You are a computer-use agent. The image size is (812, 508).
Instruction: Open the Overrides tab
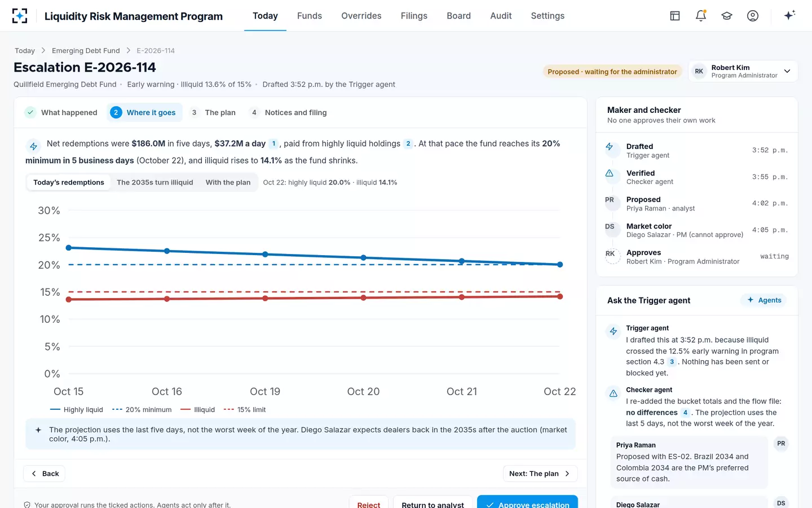tap(361, 16)
